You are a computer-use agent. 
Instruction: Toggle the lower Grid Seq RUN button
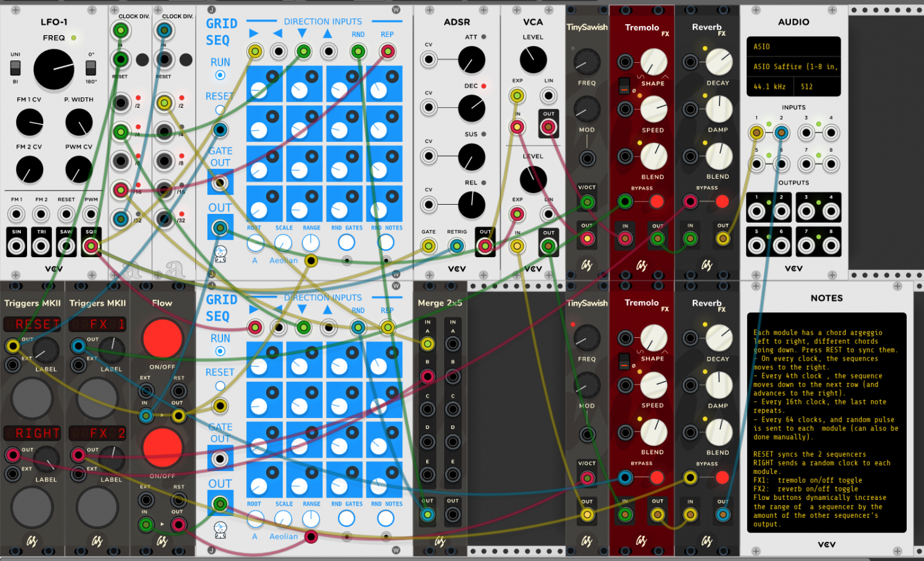tap(220, 351)
